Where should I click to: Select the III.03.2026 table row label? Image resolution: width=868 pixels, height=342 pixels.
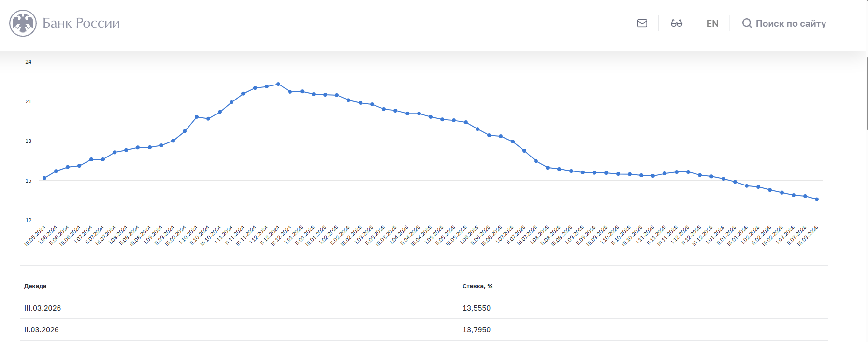43,308
